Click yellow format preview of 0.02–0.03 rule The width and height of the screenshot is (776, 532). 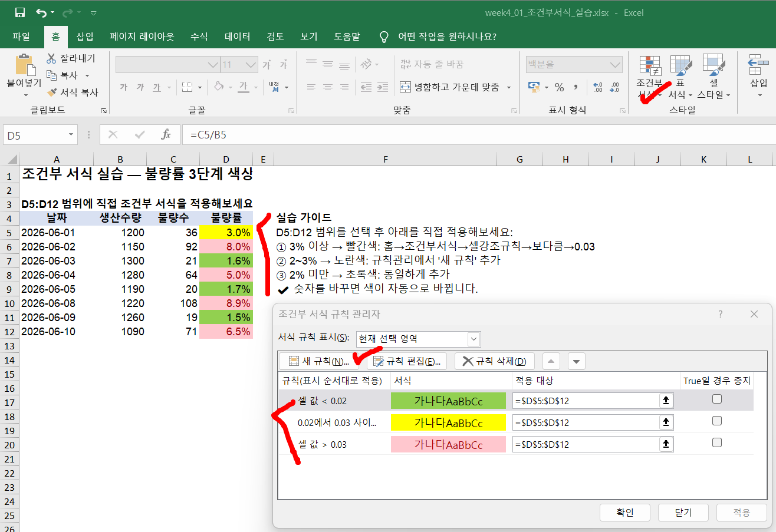coord(448,422)
